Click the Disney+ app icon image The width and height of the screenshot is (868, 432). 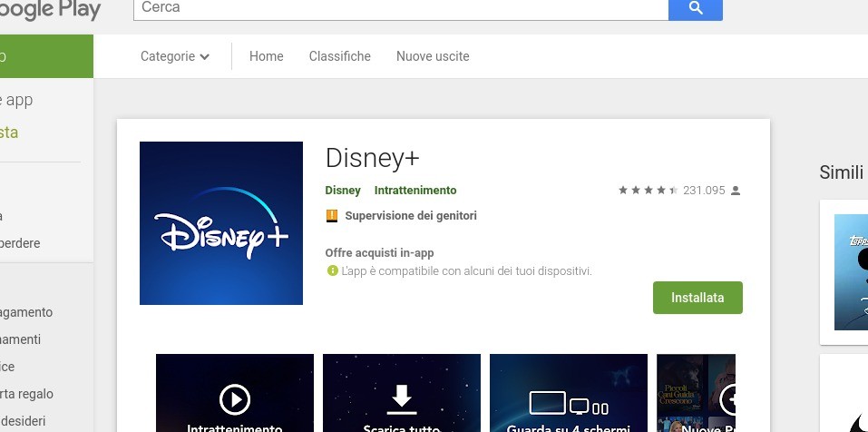point(221,223)
